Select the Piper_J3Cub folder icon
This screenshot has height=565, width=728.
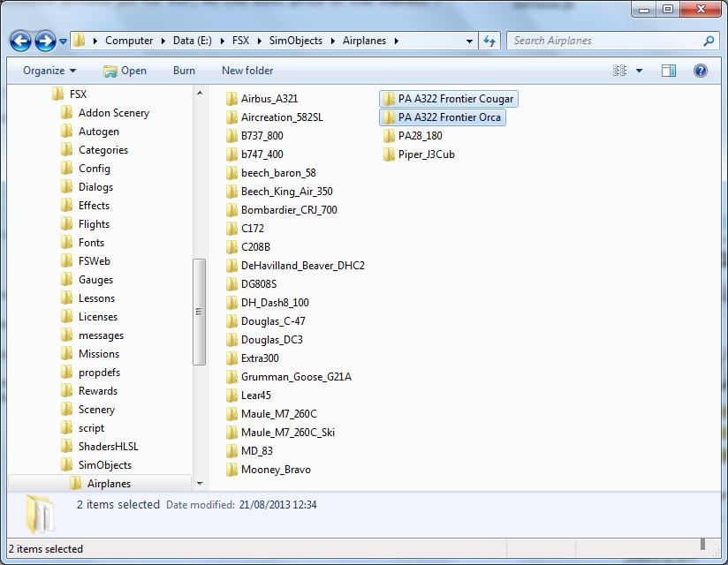(x=390, y=154)
